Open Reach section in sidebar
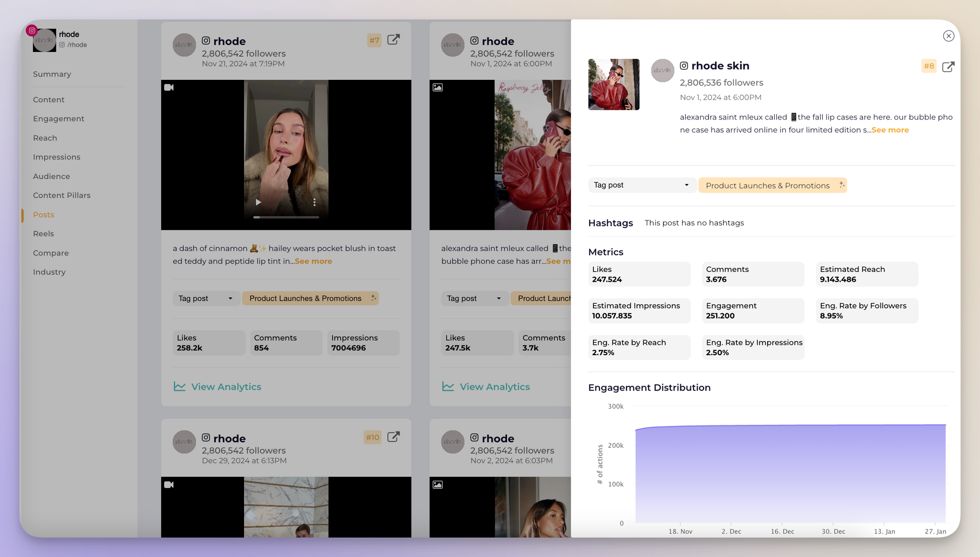Image resolution: width=980 pixels, height=557 pixels. (45, 138)
